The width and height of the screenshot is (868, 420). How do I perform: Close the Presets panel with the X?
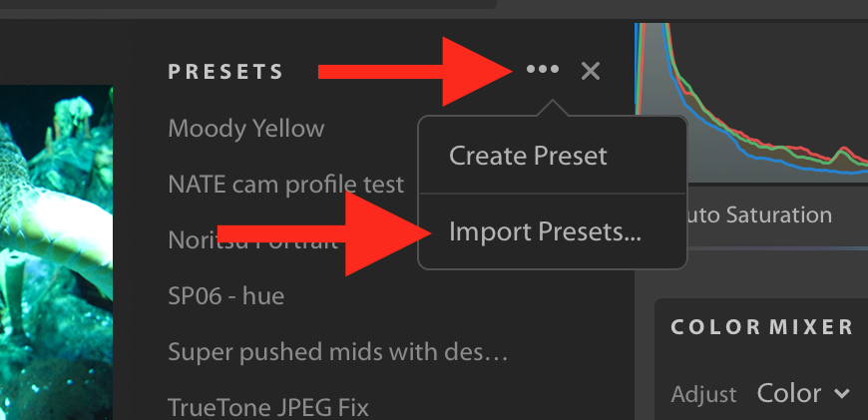[x=591, y=71]
